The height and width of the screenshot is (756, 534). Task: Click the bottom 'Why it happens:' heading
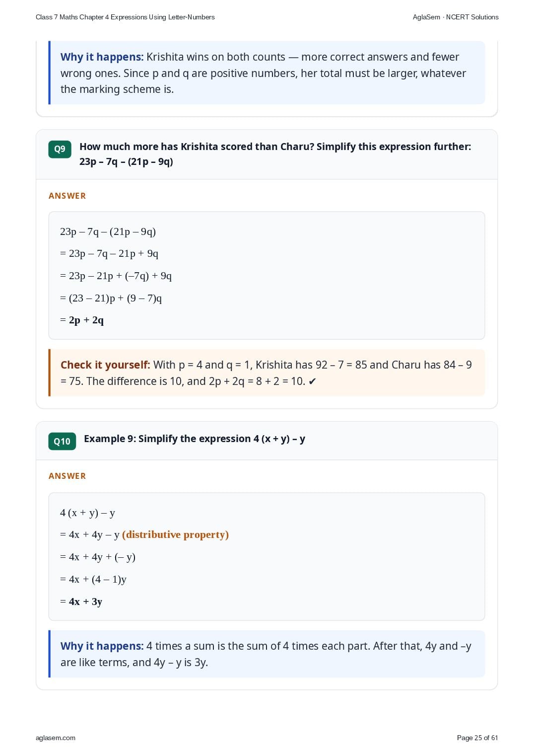tap(102, 646)
